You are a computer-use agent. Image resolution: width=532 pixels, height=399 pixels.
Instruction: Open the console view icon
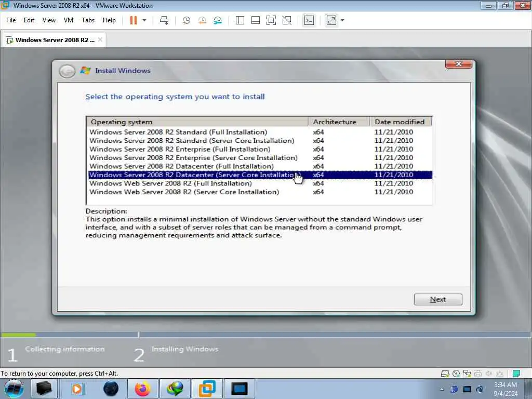tap(309, 20)
